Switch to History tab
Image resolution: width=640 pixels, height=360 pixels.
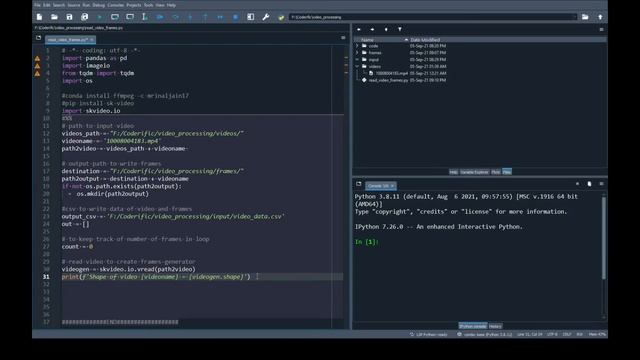495,326
